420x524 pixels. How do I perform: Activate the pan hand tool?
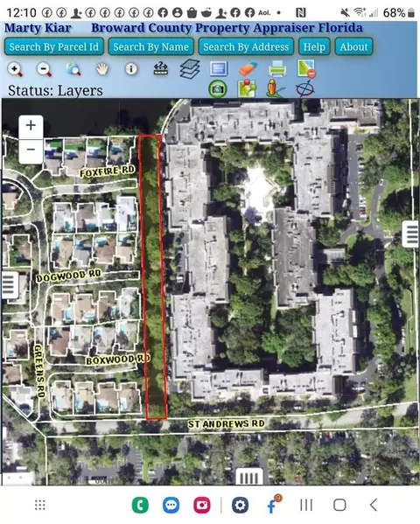[102, 69]
